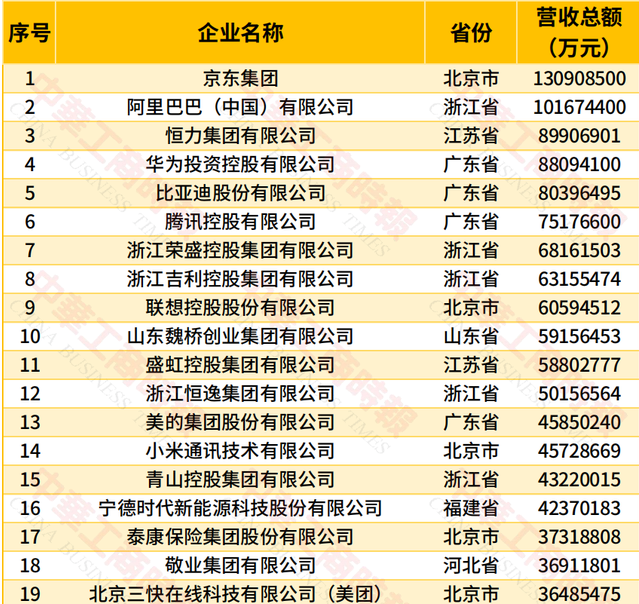639x604 pixels.
Task: Click 浙江省 in the 阿里巴巴 row
Action: point(471,107)
